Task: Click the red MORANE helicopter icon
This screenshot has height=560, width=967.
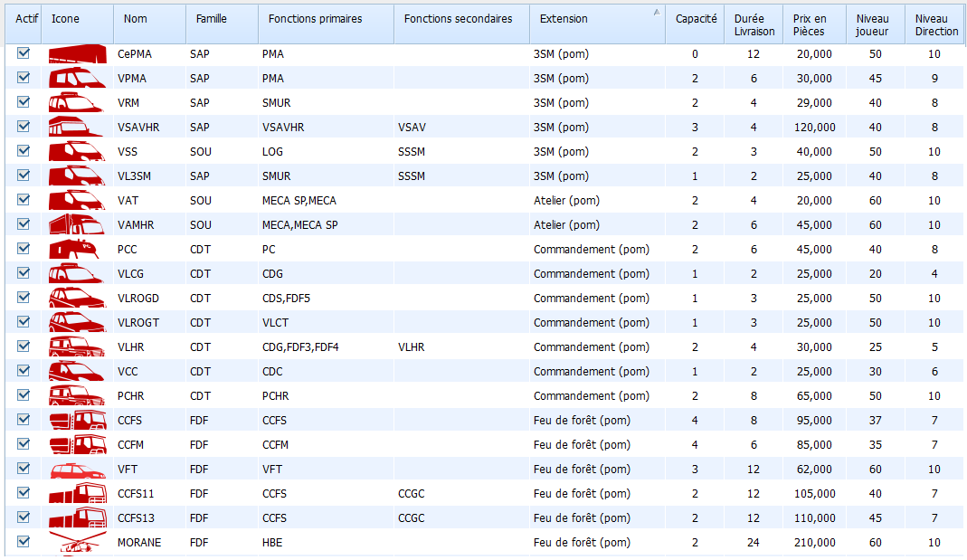Action: [x=77, y=543]
